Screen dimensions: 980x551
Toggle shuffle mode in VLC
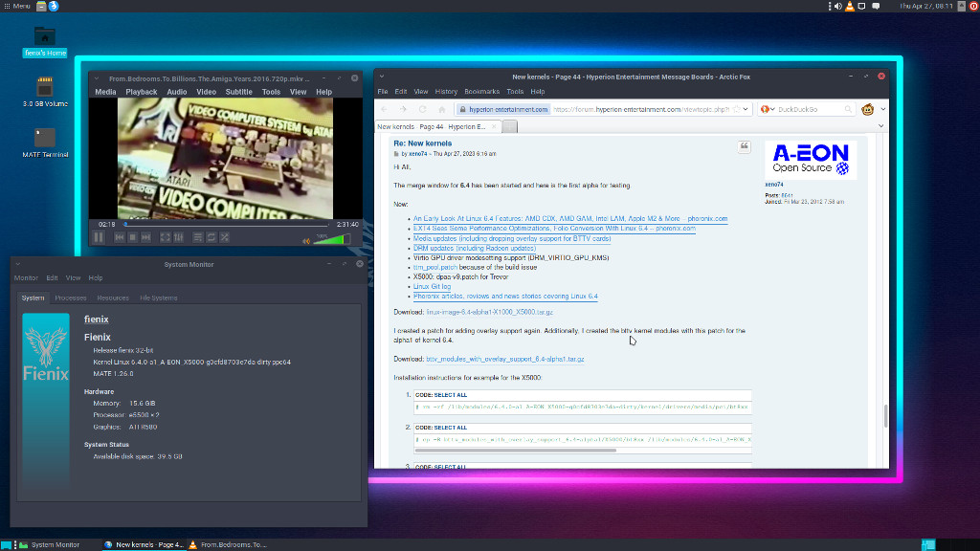tap(224, 237)
